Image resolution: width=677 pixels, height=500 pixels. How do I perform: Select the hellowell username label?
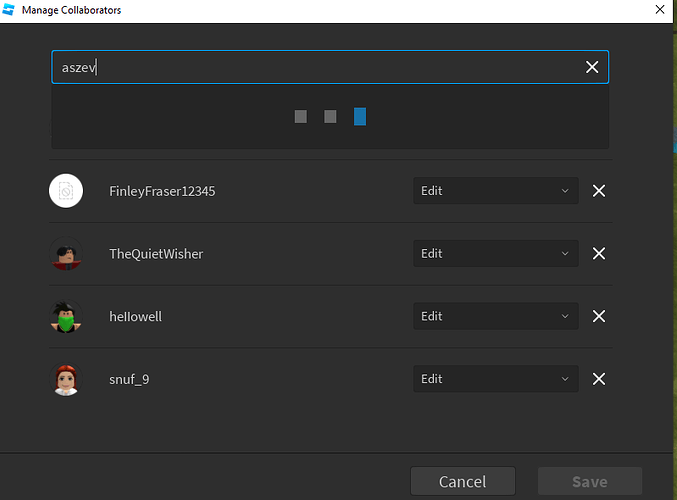point(136,316)
